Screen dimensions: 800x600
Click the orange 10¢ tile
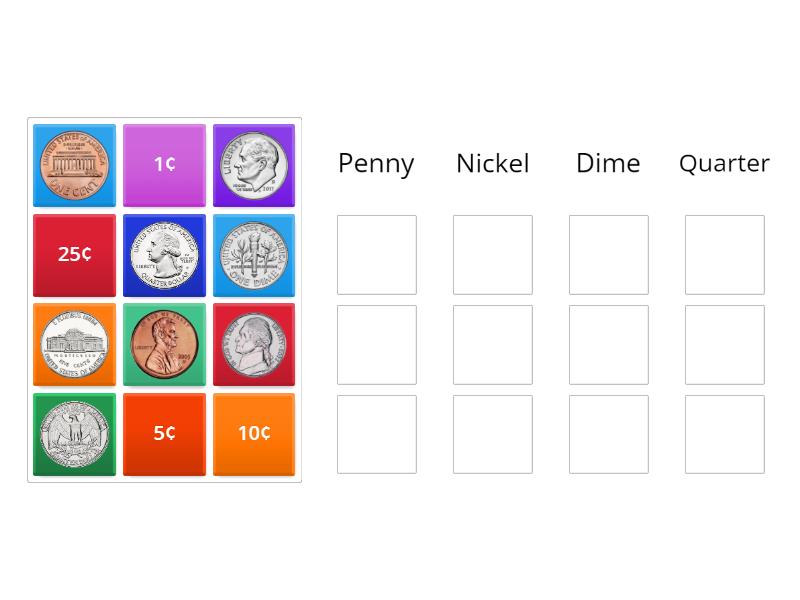coord(254,434)
